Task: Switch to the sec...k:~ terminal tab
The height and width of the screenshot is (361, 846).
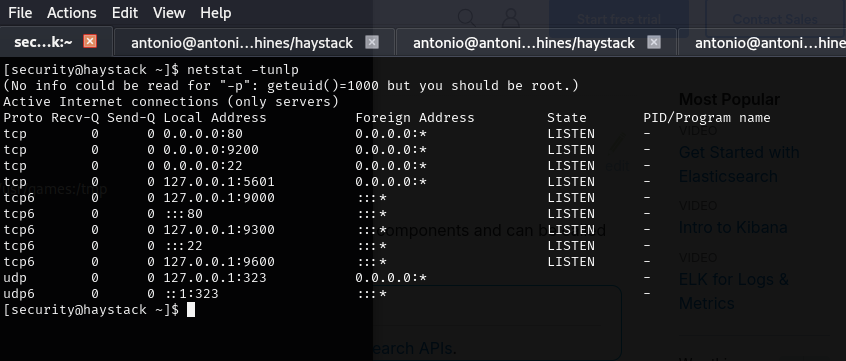Action: coord(43,42)
